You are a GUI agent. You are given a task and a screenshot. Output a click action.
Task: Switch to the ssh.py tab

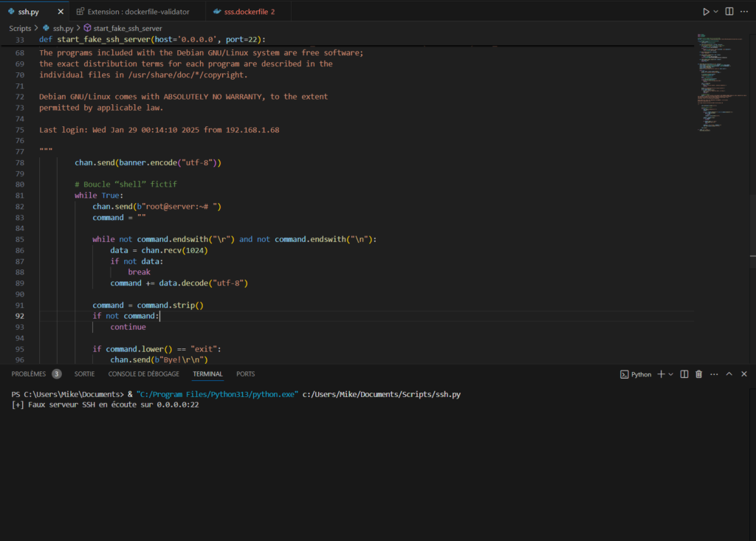(28, 12)
